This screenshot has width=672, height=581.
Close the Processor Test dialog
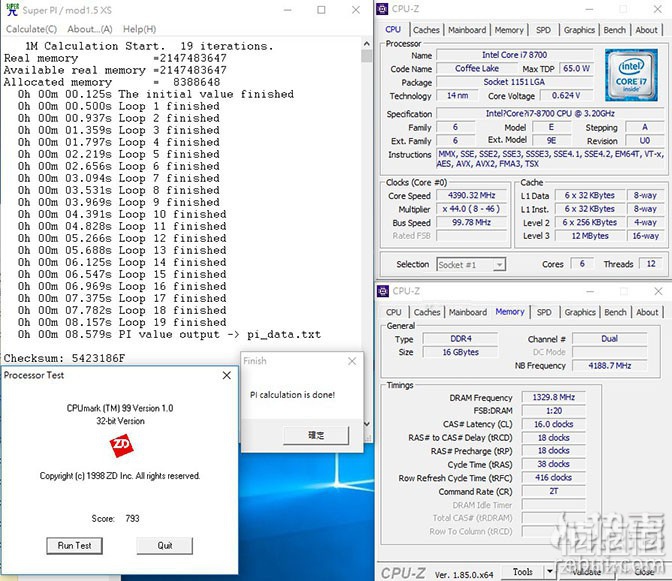[x=227, y=375]
